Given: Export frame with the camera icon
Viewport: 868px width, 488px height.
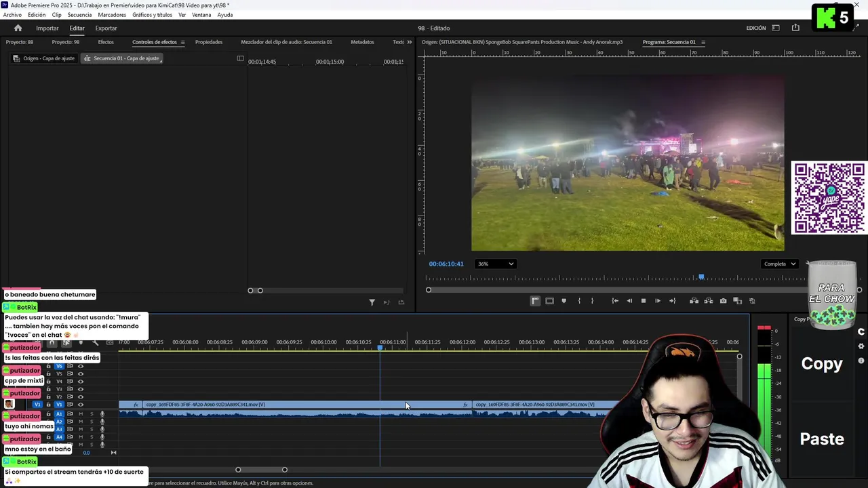Looking at the screenshot, I should [723, 301].
